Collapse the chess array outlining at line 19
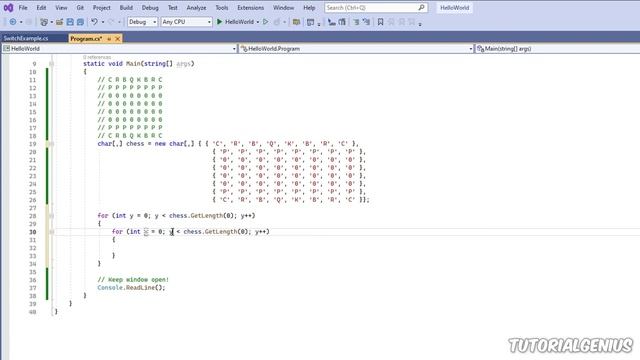 click(x=51, y=144)
